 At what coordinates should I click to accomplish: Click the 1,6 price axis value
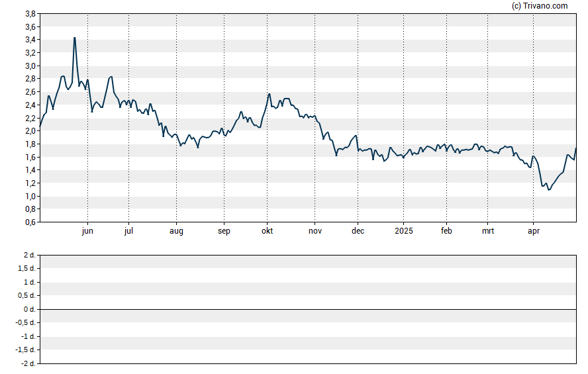[x=30, y=158]
